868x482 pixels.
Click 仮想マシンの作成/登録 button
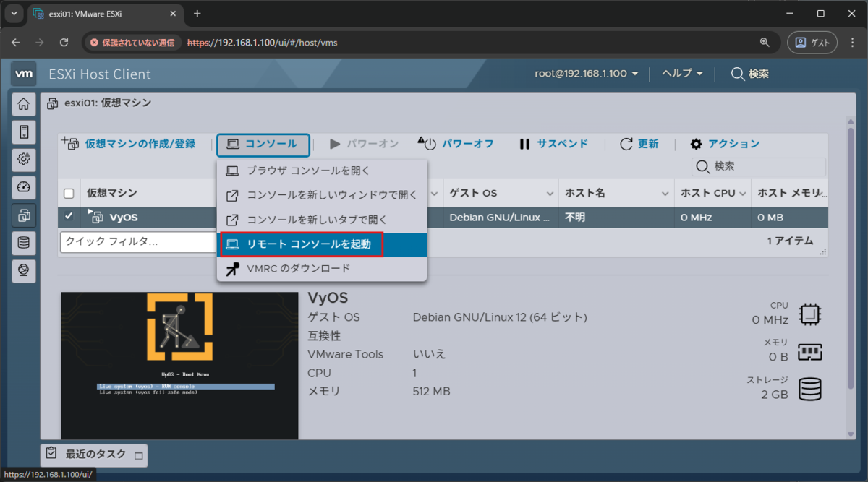pos(129,144)
